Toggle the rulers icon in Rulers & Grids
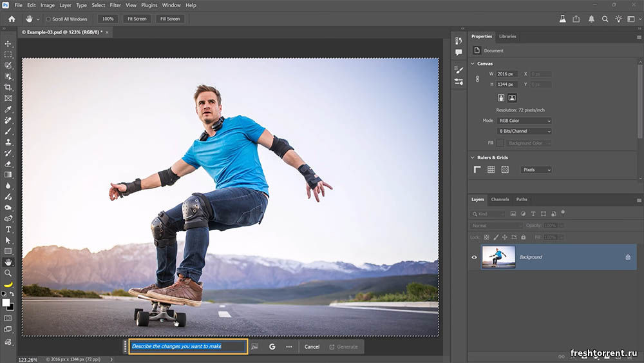Image resolution: width=644 pixels, height=363 pixels. pyautogui.click(x=477, y=170)
